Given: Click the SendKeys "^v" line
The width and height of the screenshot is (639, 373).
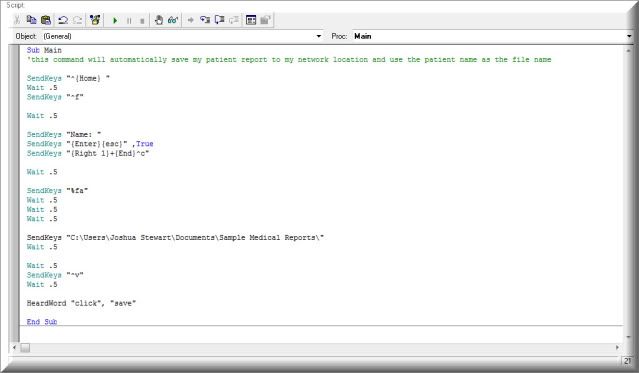Looking at the screenshot, I should click(x=55, y=275).
